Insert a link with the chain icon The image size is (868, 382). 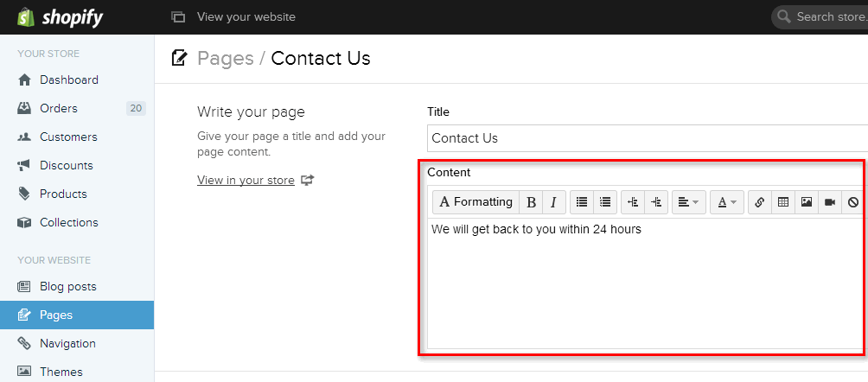point(759,202)
